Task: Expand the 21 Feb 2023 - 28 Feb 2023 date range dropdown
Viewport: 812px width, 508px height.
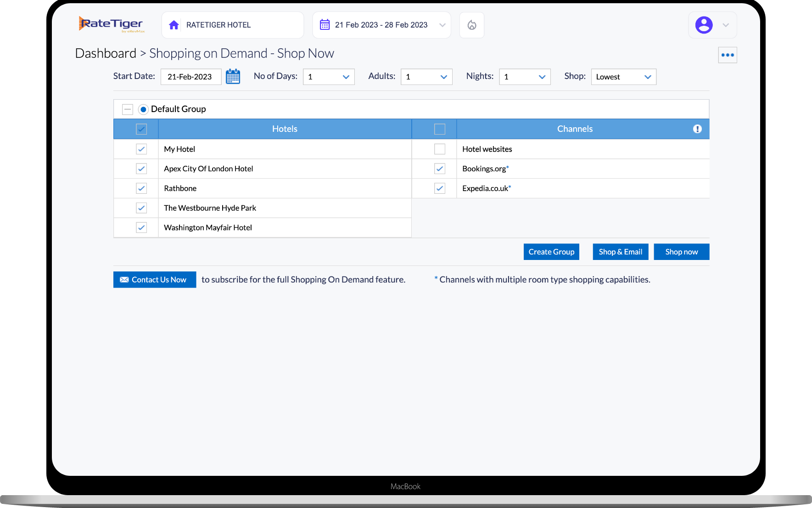Action: coord(442,25)
